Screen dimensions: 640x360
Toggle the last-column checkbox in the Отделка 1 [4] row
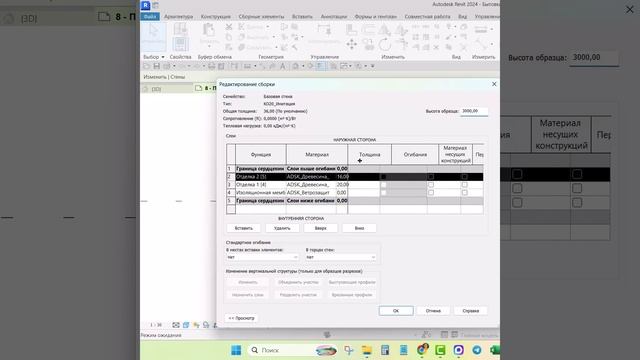(x=464, y=184)
